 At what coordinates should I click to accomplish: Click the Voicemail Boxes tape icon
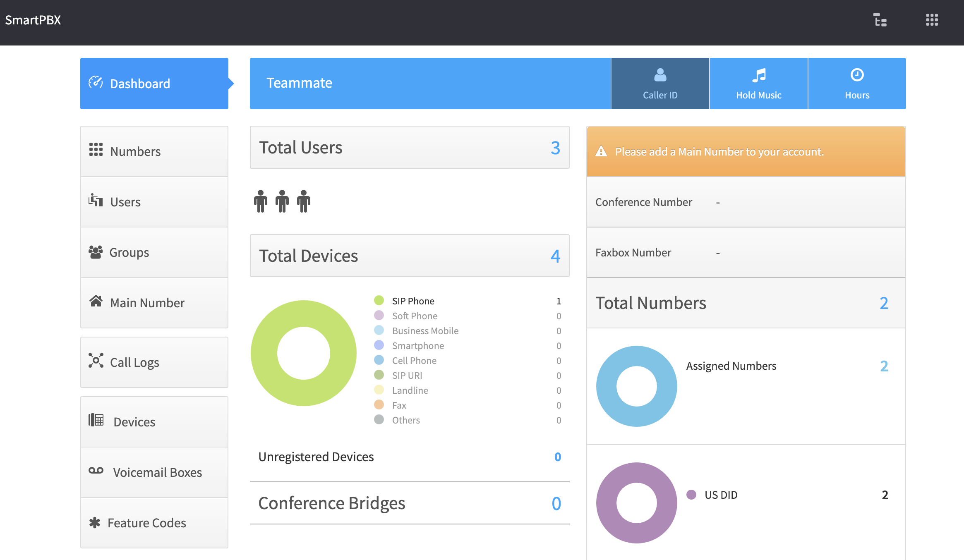point(96,471)
